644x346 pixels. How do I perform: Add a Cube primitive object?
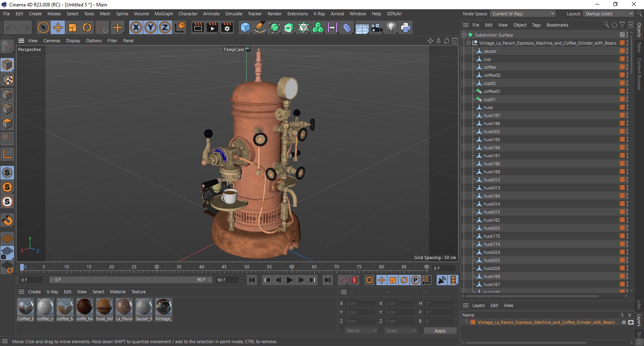click(245, 27)
